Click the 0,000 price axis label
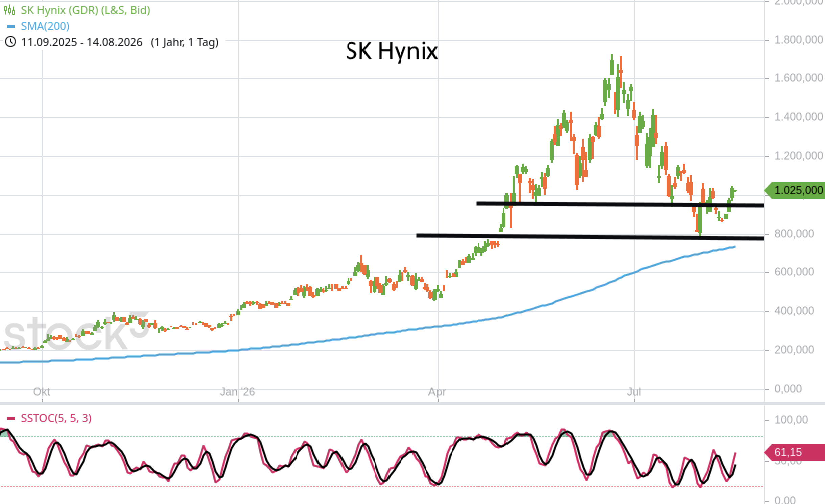This screenshot has height=504, width=825. [x=788, y=389]
